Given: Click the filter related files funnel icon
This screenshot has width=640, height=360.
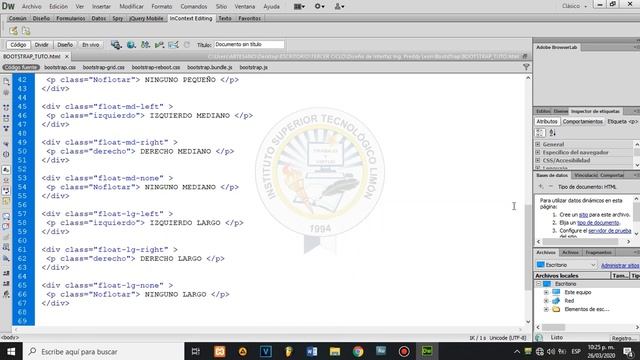Looking at the screenshot, I should pyautogui.click(x=526, y=67).
